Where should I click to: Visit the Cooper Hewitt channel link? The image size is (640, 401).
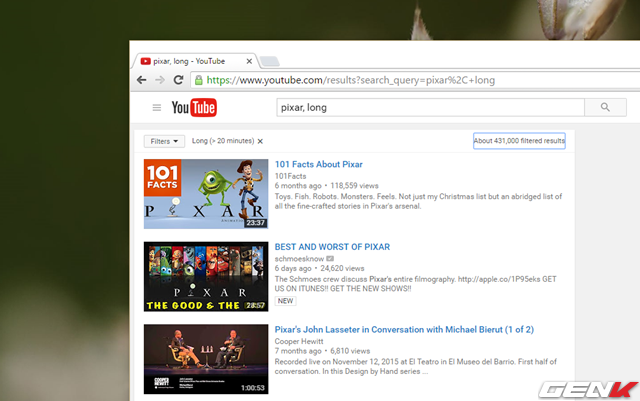(302, 340)
